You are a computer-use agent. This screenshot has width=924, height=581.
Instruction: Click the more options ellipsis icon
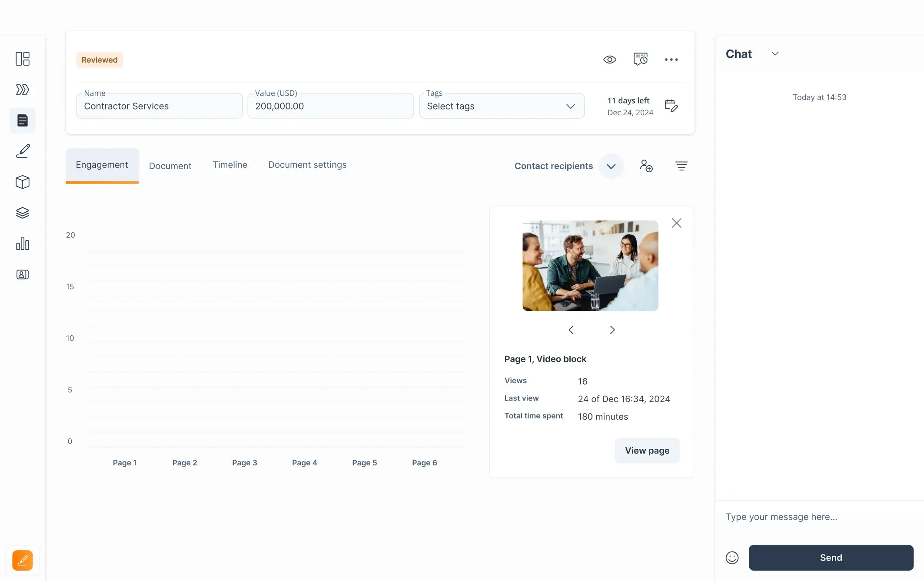(671, 60)
